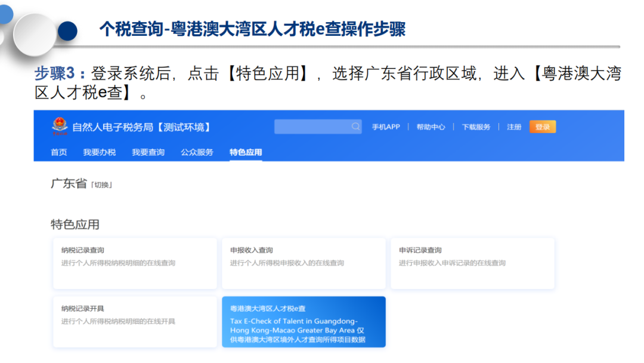
Task: Click 广东省 province label
Action: (x=69, y=183)
